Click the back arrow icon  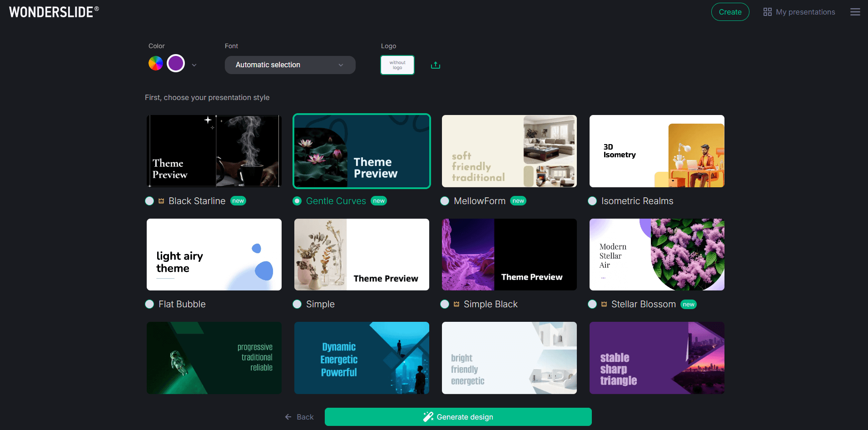pyautogui.click(x=288, y=417)
